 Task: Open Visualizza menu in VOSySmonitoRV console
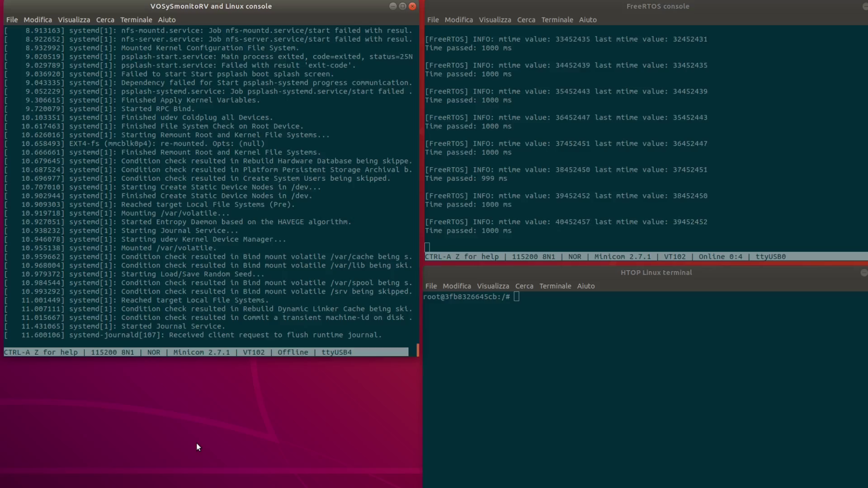pos(74,20)
